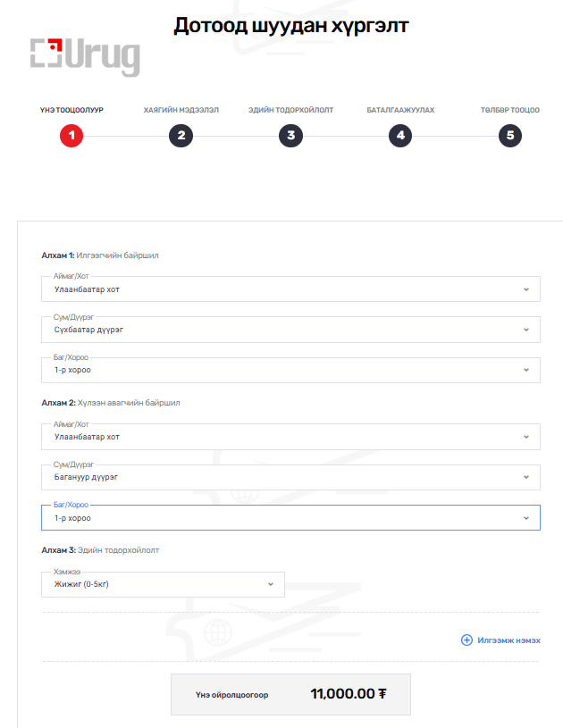
Task: Select step 1 red circle
Action: click(x=71, y=136)
